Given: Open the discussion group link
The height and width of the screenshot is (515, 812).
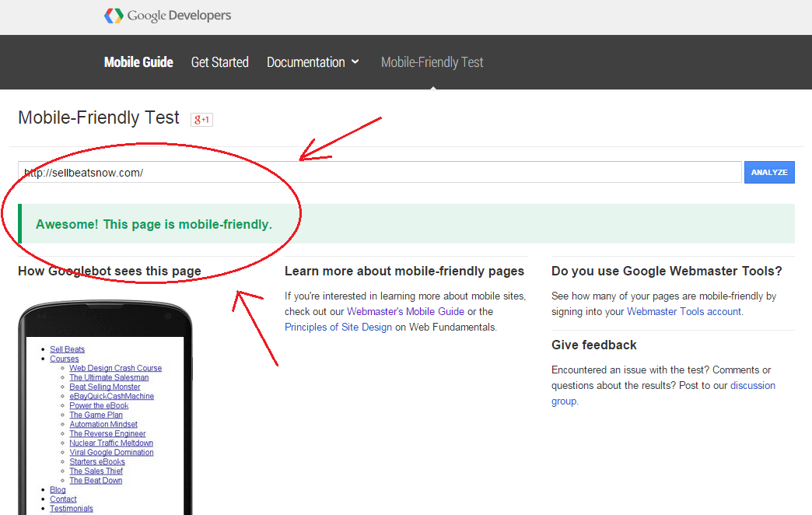Looking at the screenshot, I should coord(663,393).
